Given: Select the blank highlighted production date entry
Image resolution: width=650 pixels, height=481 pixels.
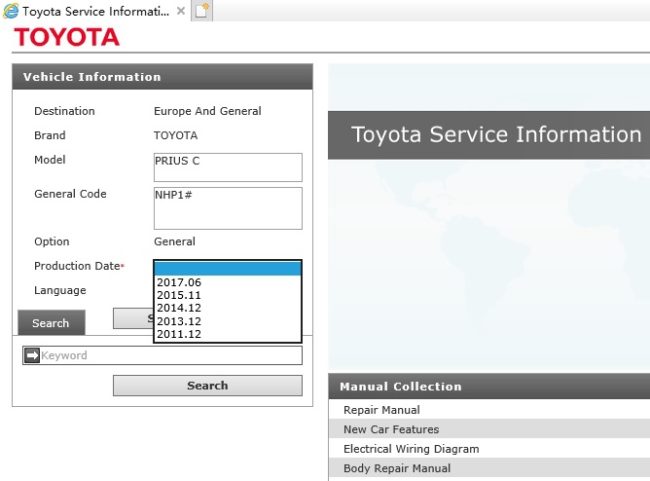Looking at the screenshot, I should coord(227,268).
